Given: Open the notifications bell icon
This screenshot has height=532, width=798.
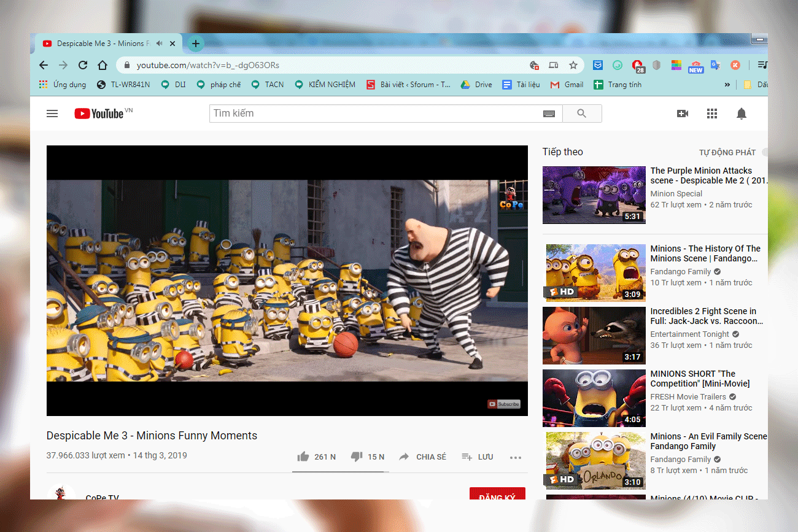Looking at the screenshot, I should point(742,114).
